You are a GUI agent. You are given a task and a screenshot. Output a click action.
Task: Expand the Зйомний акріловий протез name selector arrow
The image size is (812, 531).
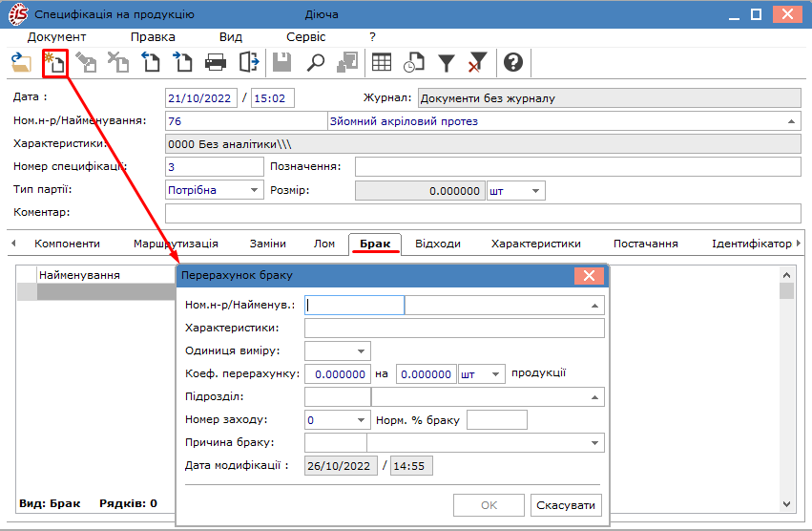coord(791,121)
